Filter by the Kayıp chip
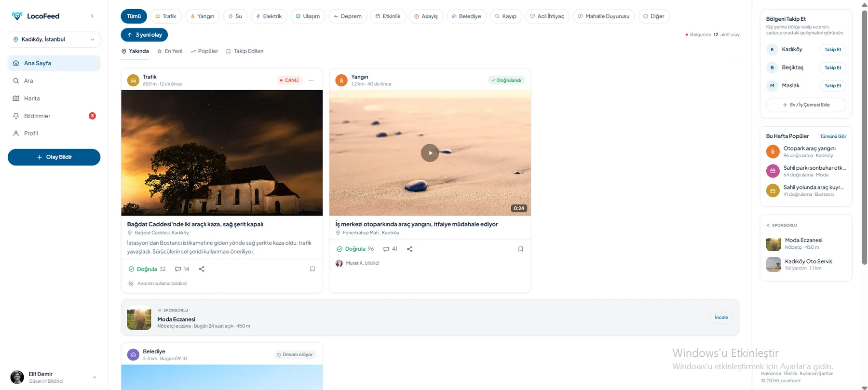Image resolution: width=868 pixels, height=390 pixels. (x=505, y=16)
